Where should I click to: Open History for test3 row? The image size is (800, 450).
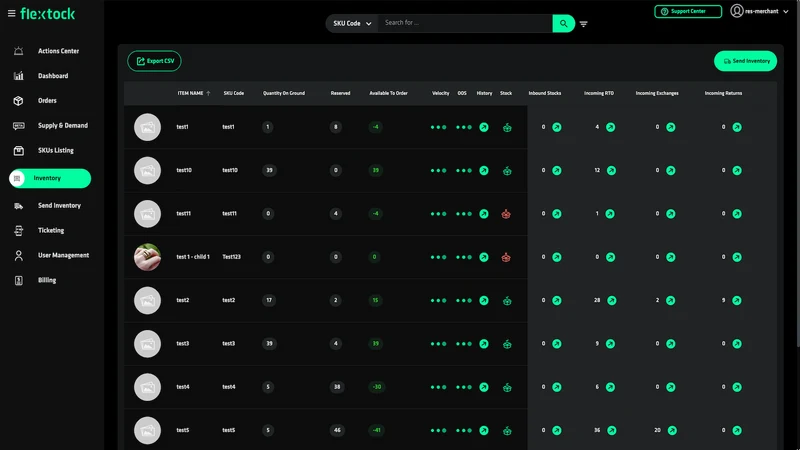pyautogui.click(x=484, y=344)
